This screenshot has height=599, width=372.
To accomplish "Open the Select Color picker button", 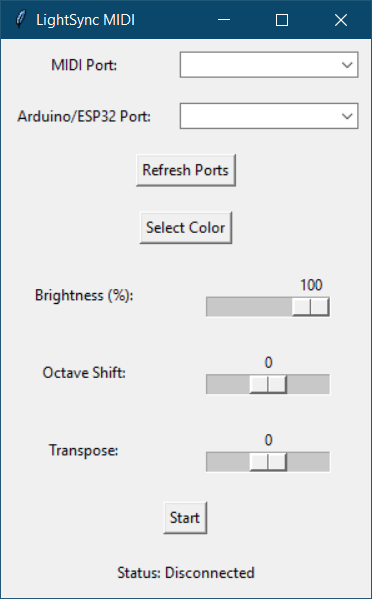I will [186, 228].
